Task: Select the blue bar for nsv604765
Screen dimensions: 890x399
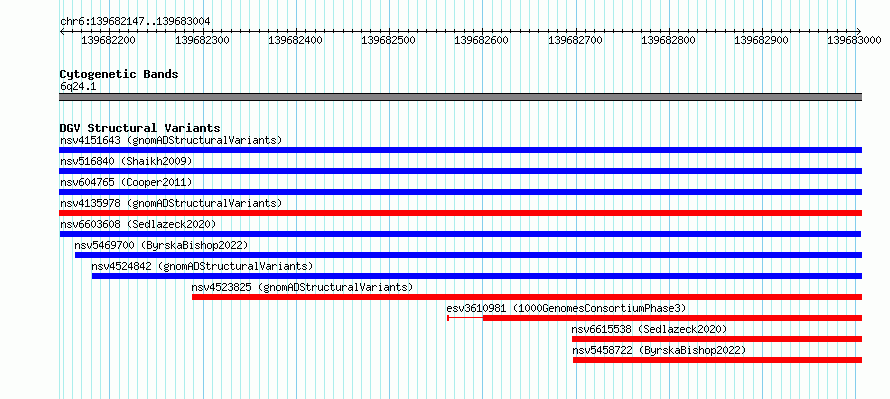Action: pyautogui.click(x=460, y=192)
